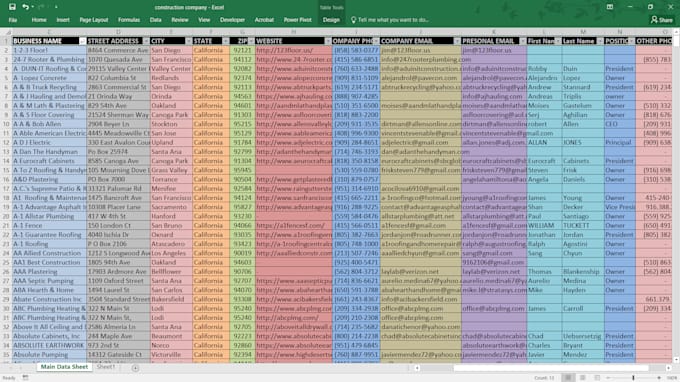This screenshot has width=680, height=382.
Task: Switch to the Power Pivot tab
Action: pyautogui.click(x=298, y=20)
